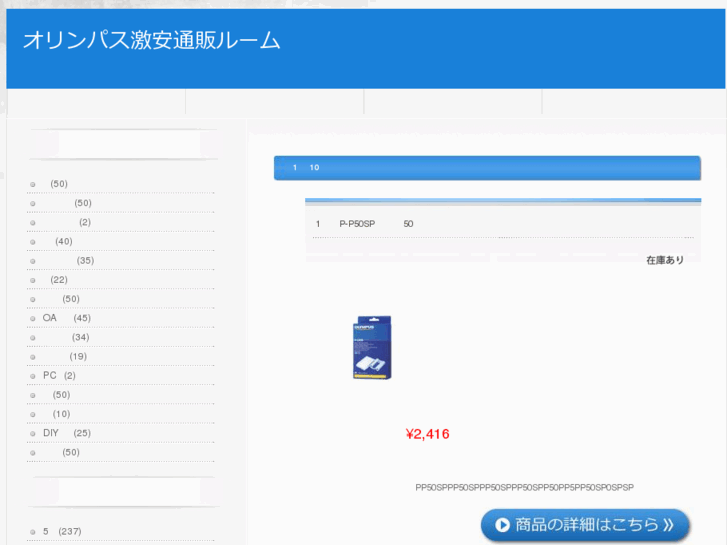Open the 5 (237) sidebar entry
Screen dimensions: 727x545
(x=62, y=532)
